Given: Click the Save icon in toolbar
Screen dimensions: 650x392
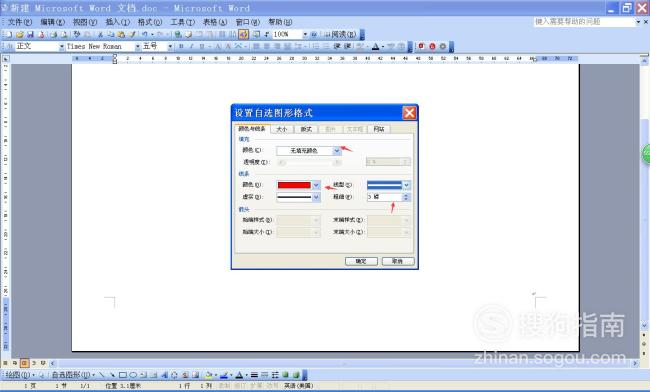Looking at the screenshot, I should (x=30, y=34).
